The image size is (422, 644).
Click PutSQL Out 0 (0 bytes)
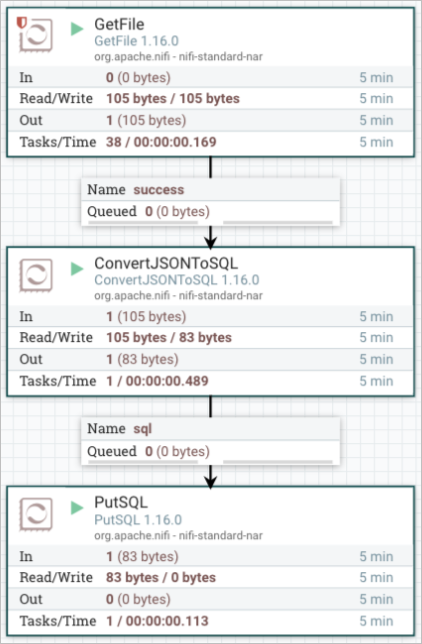(138, 599)
